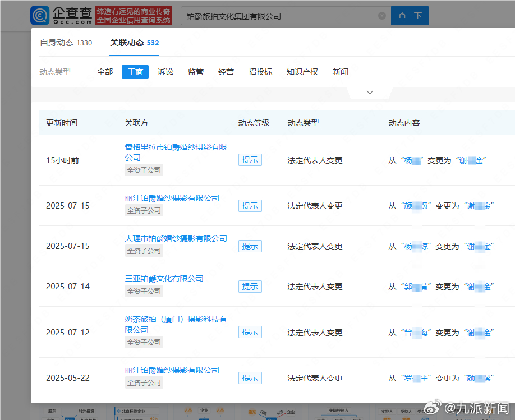Click the 动态类型 column header
515x420 pixels.
(x=303, y=123)
